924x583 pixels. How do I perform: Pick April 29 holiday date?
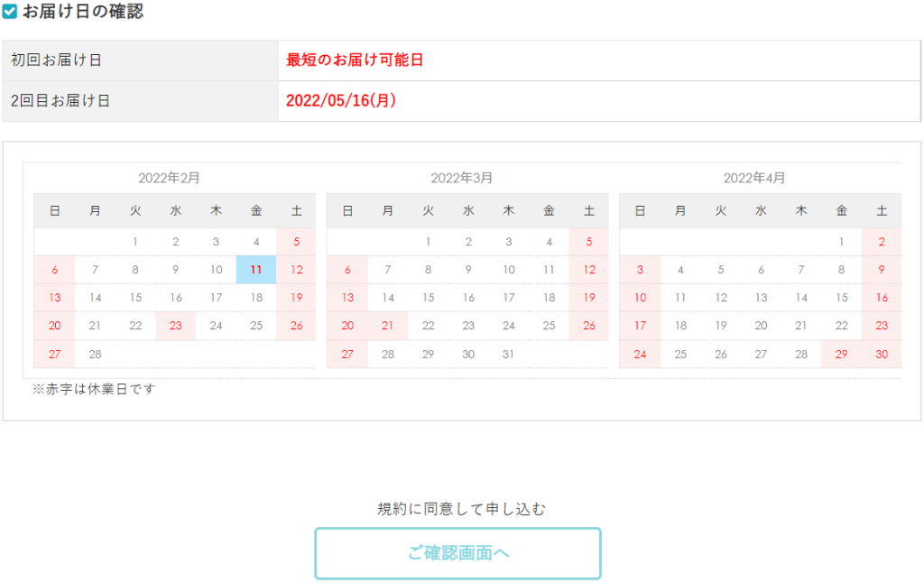click(x=841, y=354)
